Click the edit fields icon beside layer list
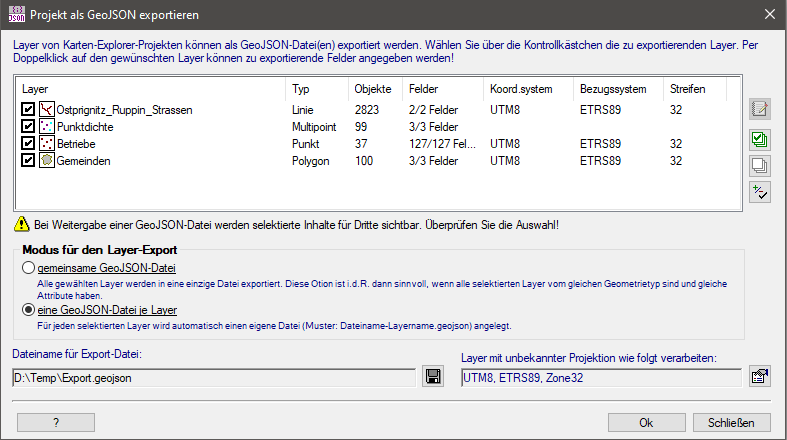 point(759,109)
